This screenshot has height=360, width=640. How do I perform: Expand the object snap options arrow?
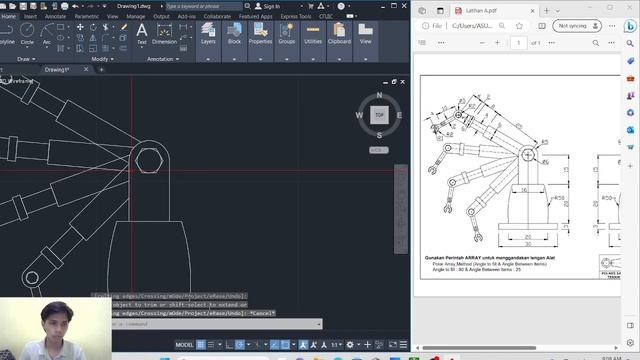293,345
